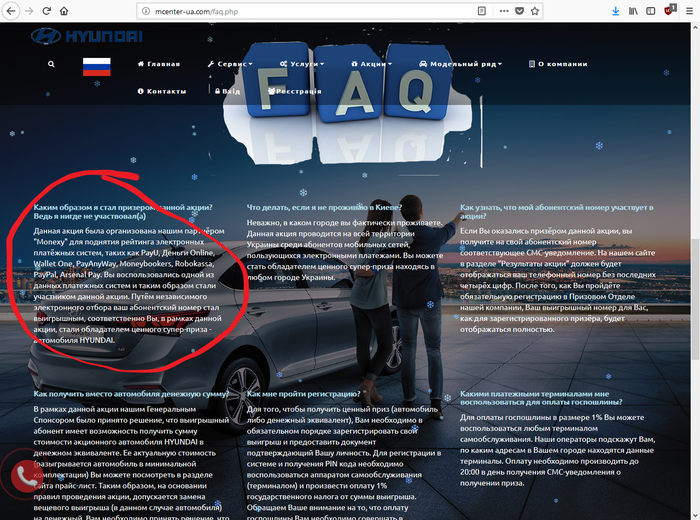
Task: Follow the Контакты link
Action: click(x=162, y=90)
